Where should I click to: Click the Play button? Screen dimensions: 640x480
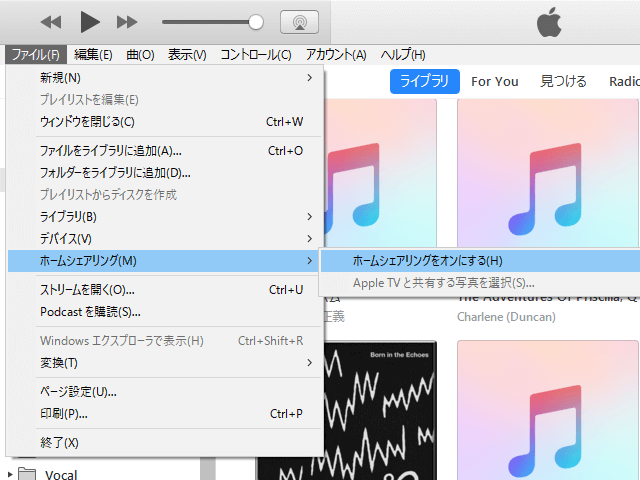[90, 21]
